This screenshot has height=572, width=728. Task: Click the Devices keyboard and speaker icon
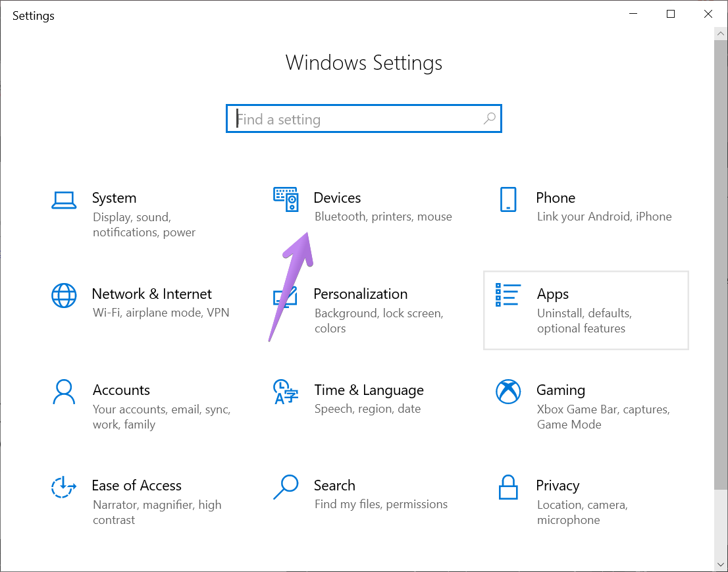pos(286,199)
